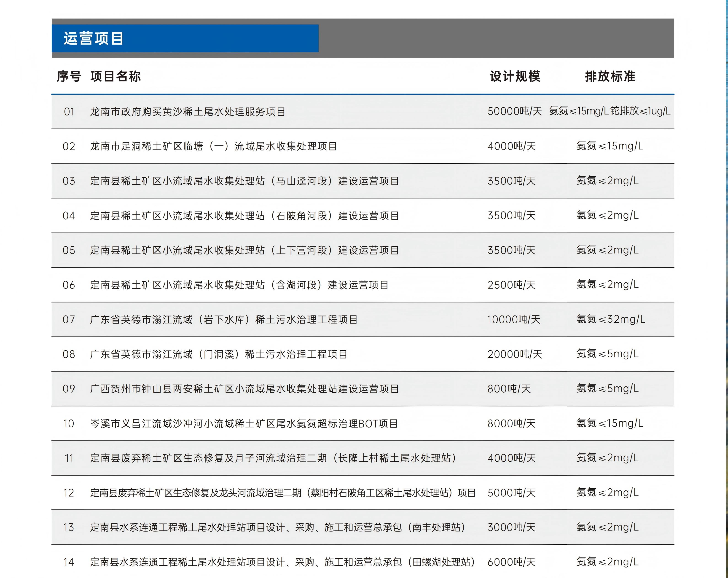The height and width of the screenshot is (578, 728).
Task: Click 氨氮≤2mg/L in row 04
Action: (x=607, y=215)
